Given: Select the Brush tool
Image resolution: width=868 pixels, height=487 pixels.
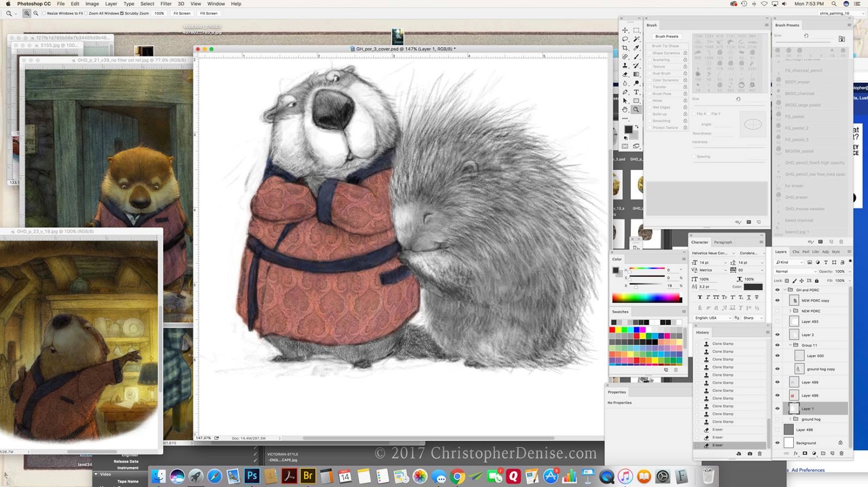Looking at the screenshot, I should click(x=636, y=57).
